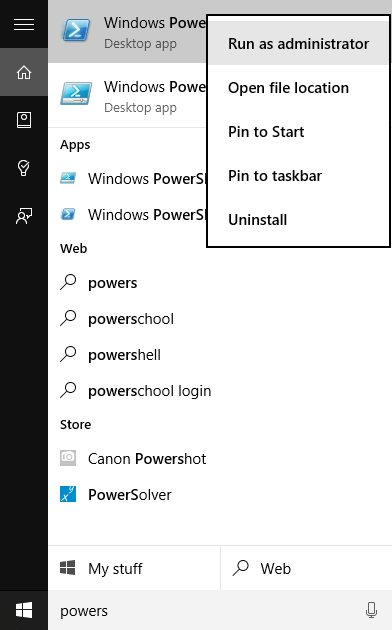Click the magnifier icon beside powerschool

[x=68, y=318]
